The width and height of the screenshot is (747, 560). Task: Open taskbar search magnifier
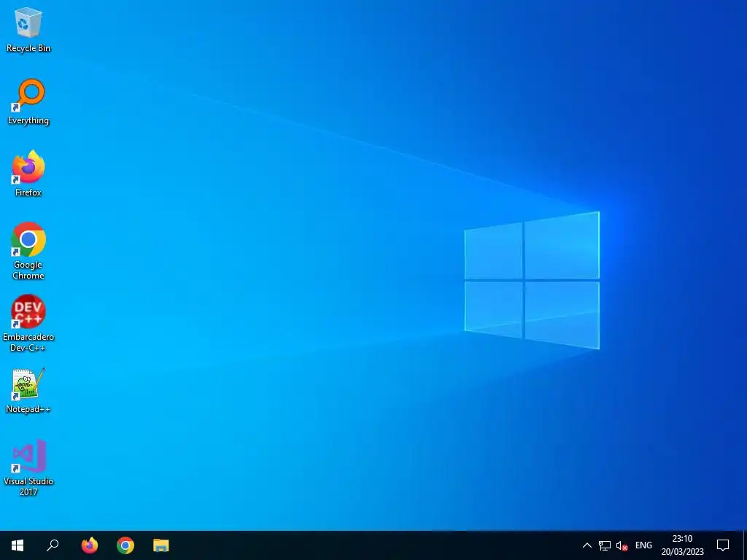coord(53,545)
